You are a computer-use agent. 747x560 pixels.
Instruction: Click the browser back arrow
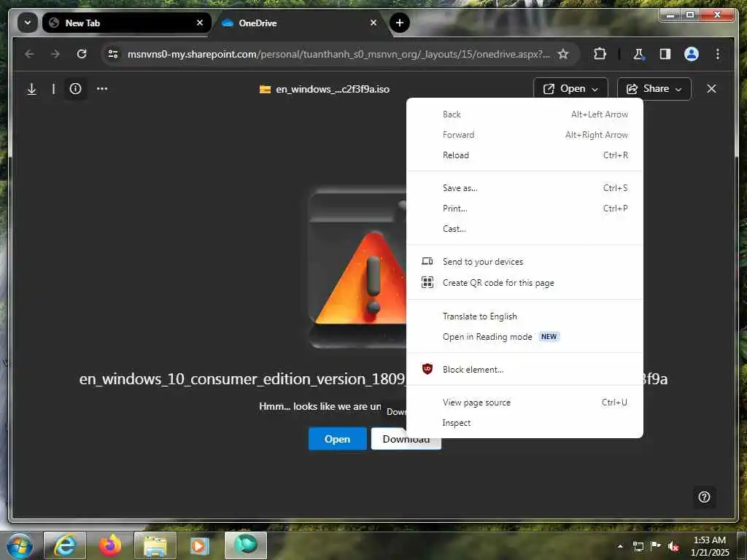29,54
